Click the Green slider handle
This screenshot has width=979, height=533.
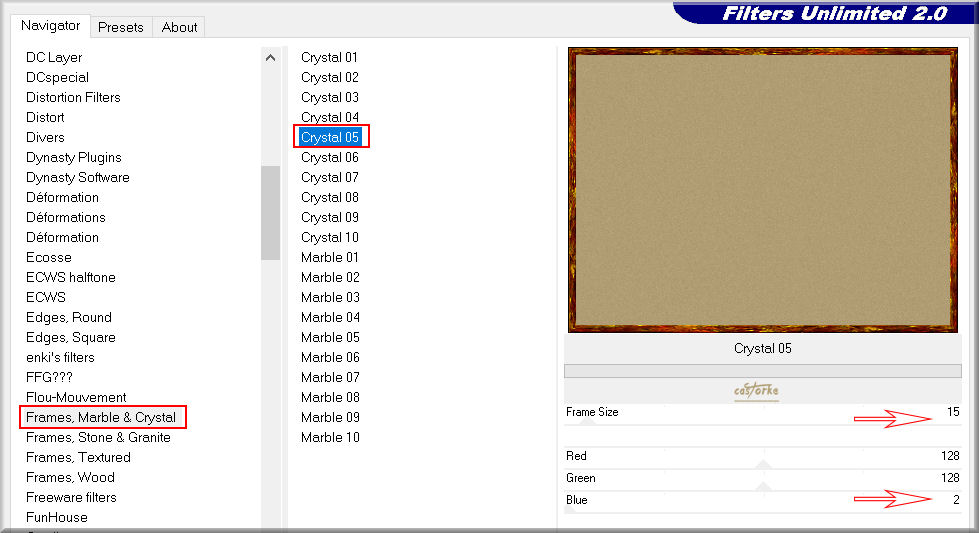(763, 486)
